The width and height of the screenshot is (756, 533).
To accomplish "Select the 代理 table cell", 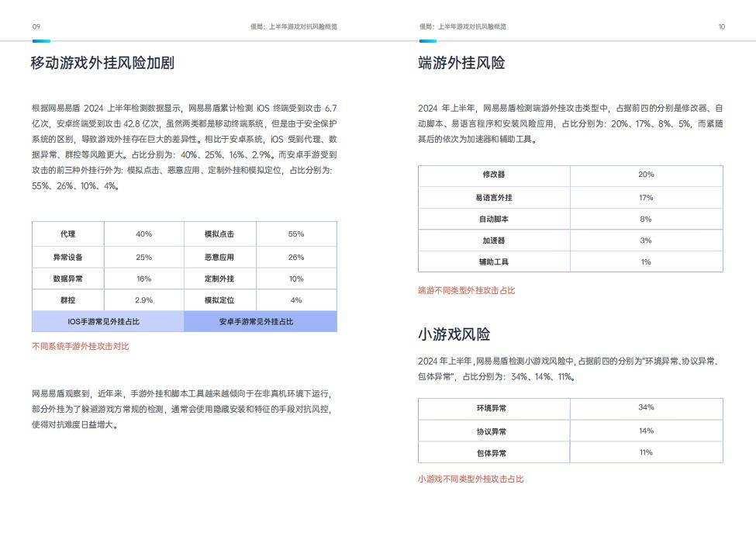I will (x=68, y=234).
